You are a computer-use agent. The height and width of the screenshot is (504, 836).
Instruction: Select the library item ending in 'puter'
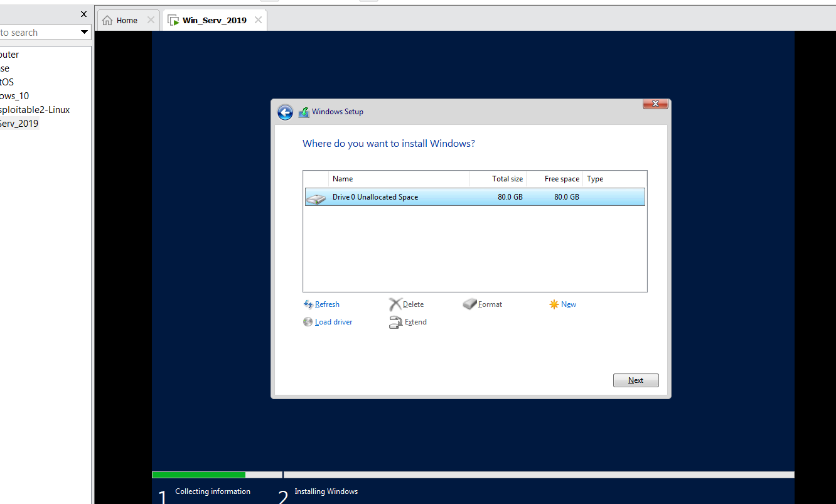9,55
